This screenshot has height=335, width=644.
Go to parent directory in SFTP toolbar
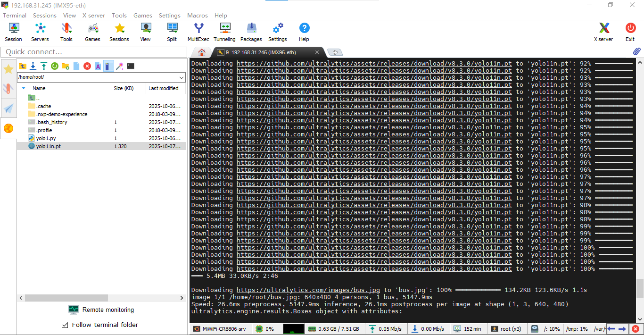tap(22, 66)
